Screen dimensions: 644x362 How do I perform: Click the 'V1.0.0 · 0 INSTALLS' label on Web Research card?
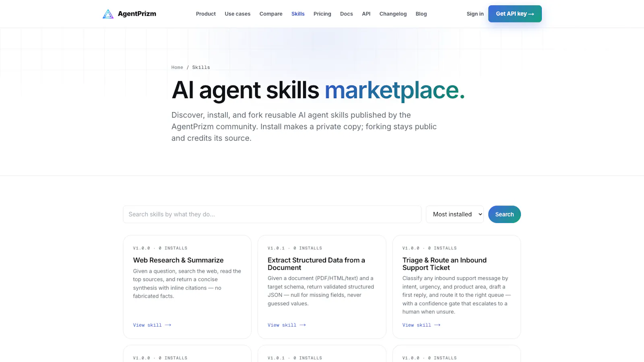coord(160,248)
